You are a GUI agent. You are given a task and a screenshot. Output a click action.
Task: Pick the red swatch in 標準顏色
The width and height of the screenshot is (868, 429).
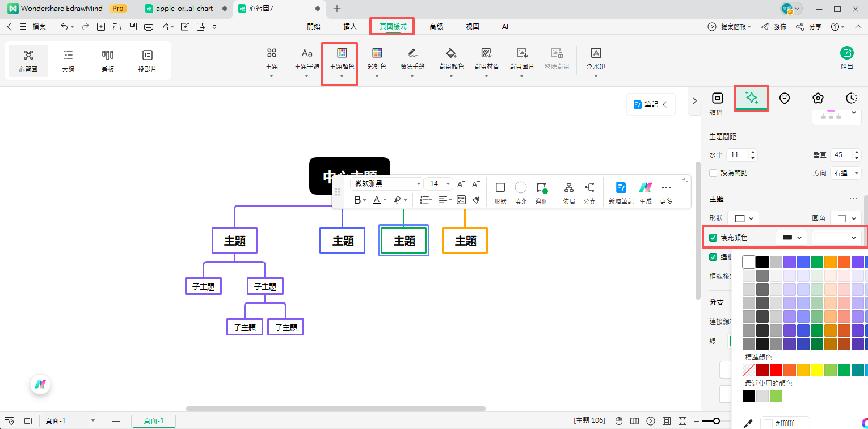coord(776,370)
